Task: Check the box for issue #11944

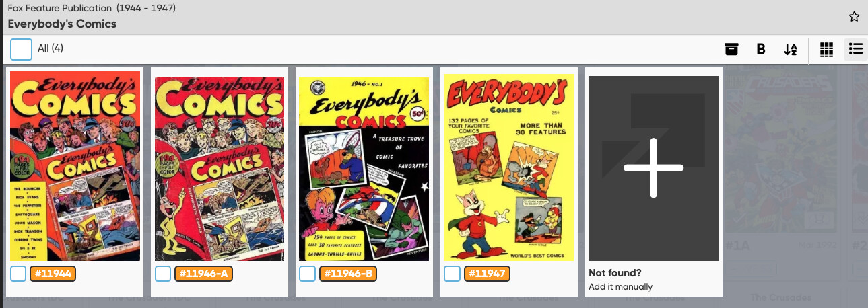Action: click(18, 274)
